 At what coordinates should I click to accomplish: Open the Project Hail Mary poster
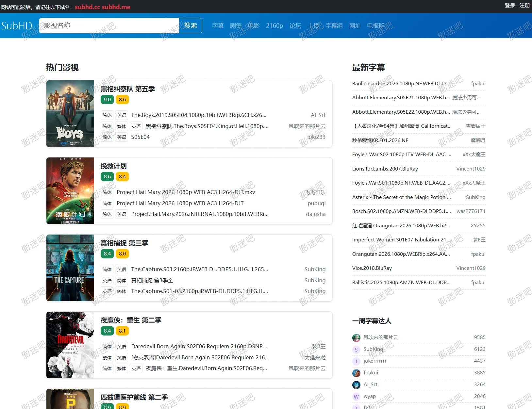(70, 191)
